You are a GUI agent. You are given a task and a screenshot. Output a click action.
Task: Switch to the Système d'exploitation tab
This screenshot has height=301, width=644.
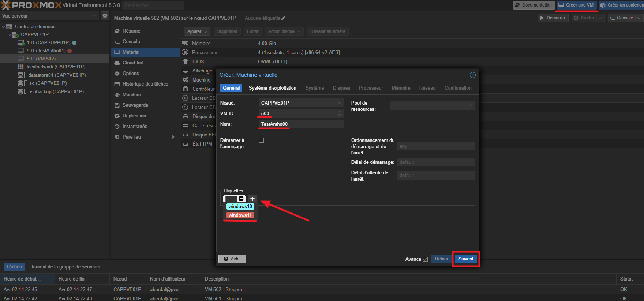pos(273,88)
